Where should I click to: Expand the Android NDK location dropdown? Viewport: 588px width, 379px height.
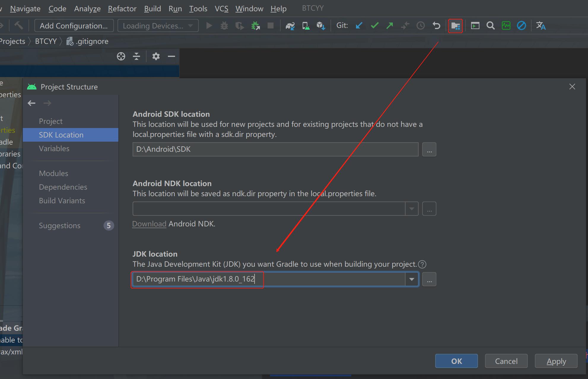click(x=411, y=209)
